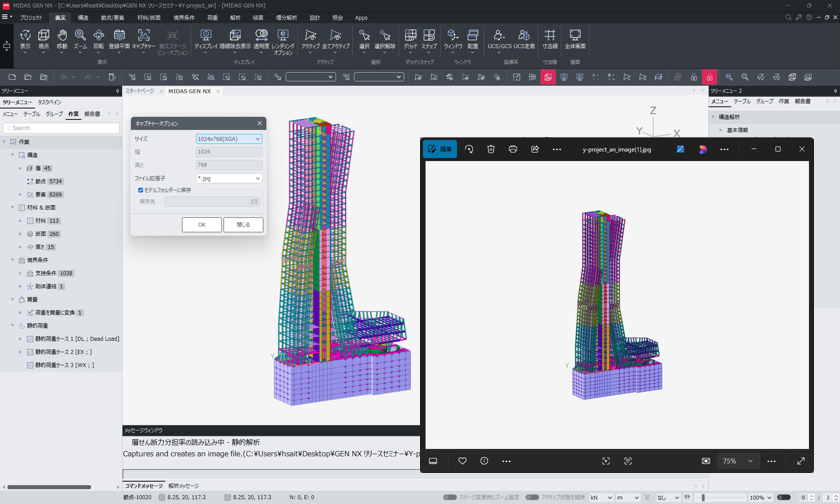Click the tree menu horizontal scrollbar
Viewport: 840px width, 504px height.
(x=49, y=487)
